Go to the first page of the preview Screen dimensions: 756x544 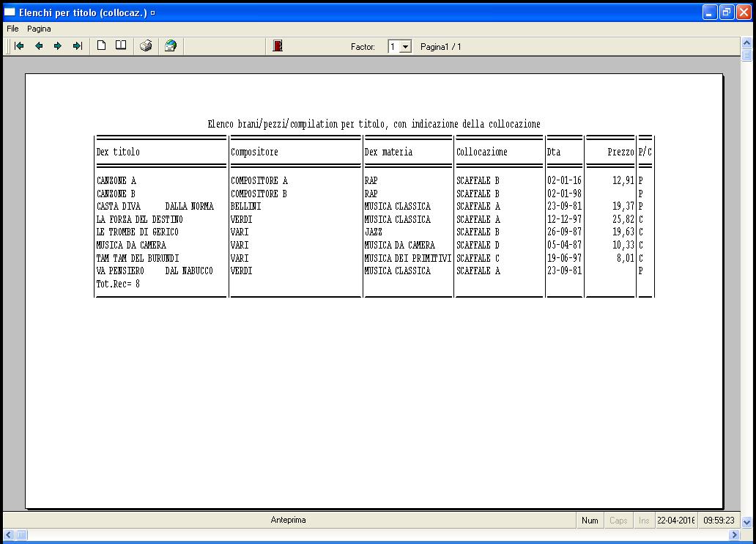tap(19, 46)
